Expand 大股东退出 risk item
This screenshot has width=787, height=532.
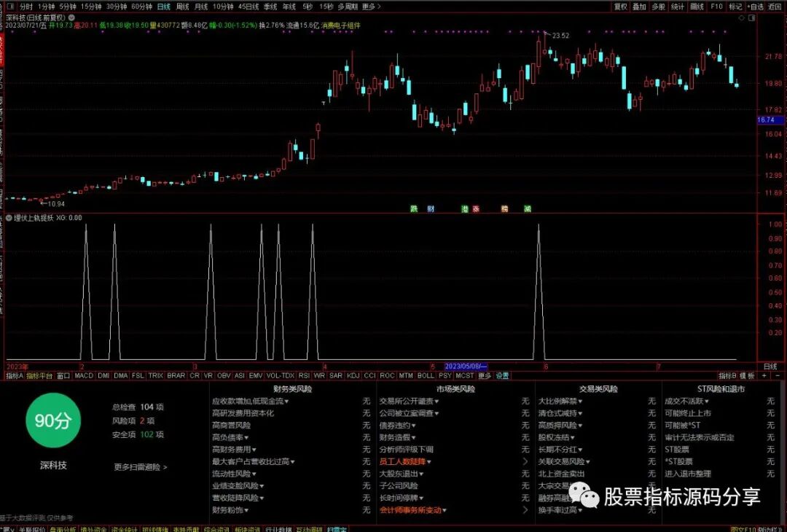click(x=401, y=473)
